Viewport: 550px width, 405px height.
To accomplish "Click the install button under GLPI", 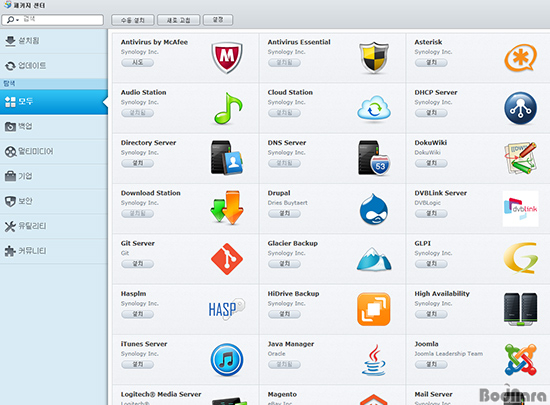I will (431, 264).
